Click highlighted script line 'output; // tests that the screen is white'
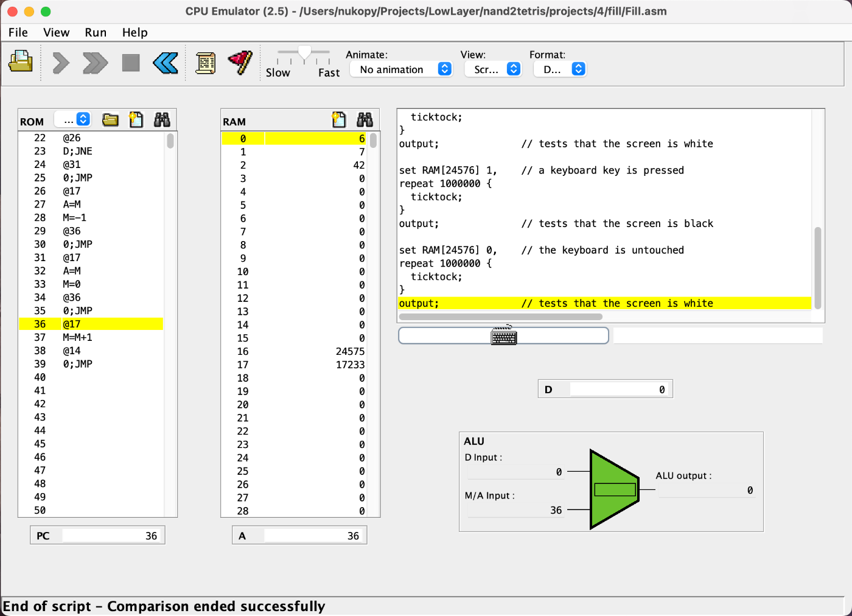 (x=605, y=303)
